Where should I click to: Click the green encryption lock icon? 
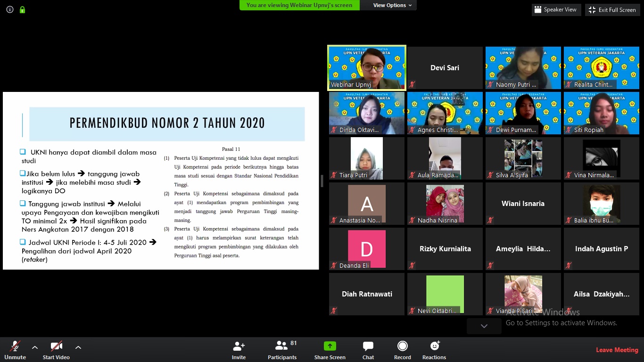click(x=22, y=9)
